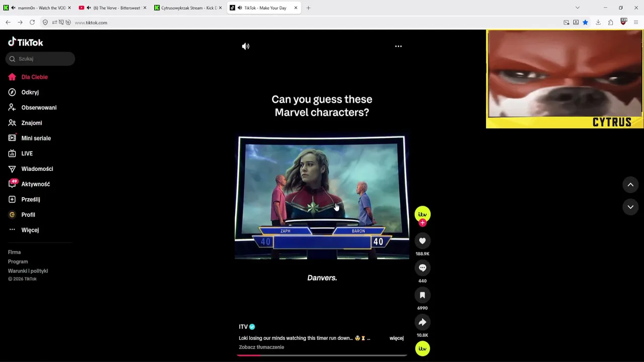Unmute the mamm0n tab via its speaker icon
Viewport: 644px width, 362px height.
(x=13, y=8)
